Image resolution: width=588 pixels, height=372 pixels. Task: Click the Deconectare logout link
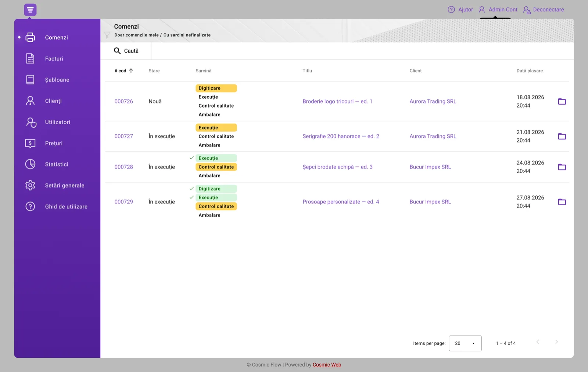[x=544, y=10]
